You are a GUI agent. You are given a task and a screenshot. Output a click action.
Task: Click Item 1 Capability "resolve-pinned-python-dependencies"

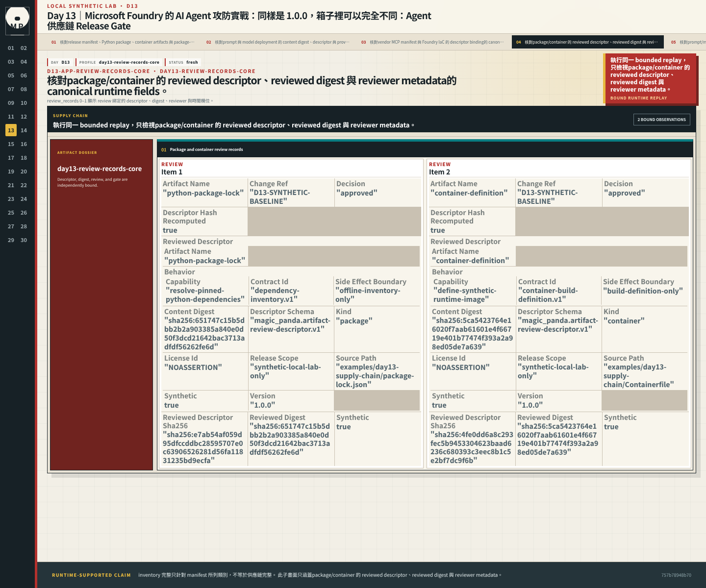point(205,295)
